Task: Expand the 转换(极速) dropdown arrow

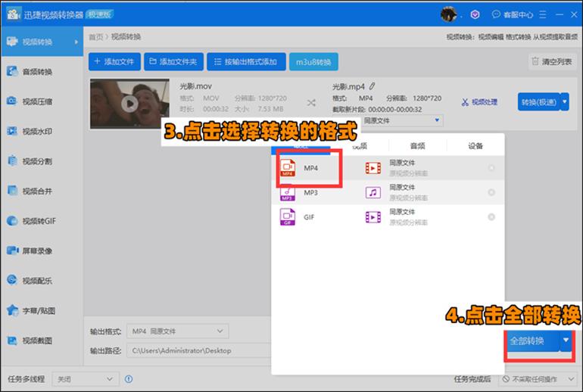Action: [565, 102]
